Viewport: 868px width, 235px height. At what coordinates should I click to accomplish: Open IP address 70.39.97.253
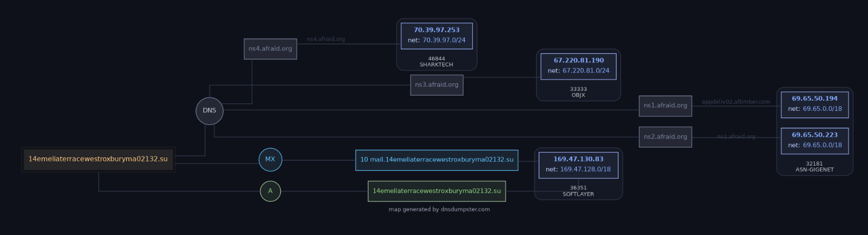[437, 30]
